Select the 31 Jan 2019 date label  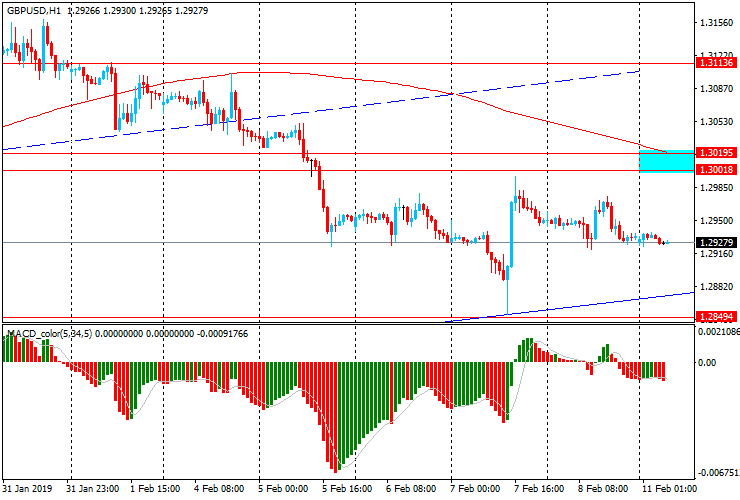coord(28,490)
